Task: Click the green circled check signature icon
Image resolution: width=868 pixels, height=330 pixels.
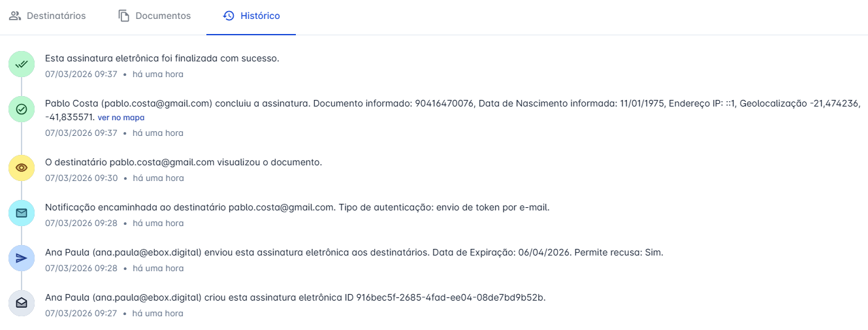Action: coord(22,109)
